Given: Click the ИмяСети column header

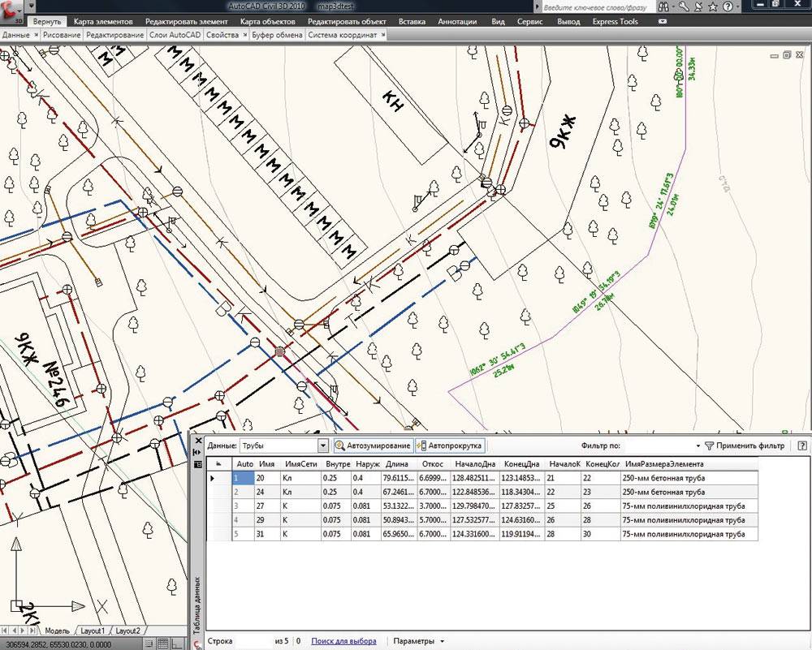Looking at the screenshot, I should tap(301, 464).
